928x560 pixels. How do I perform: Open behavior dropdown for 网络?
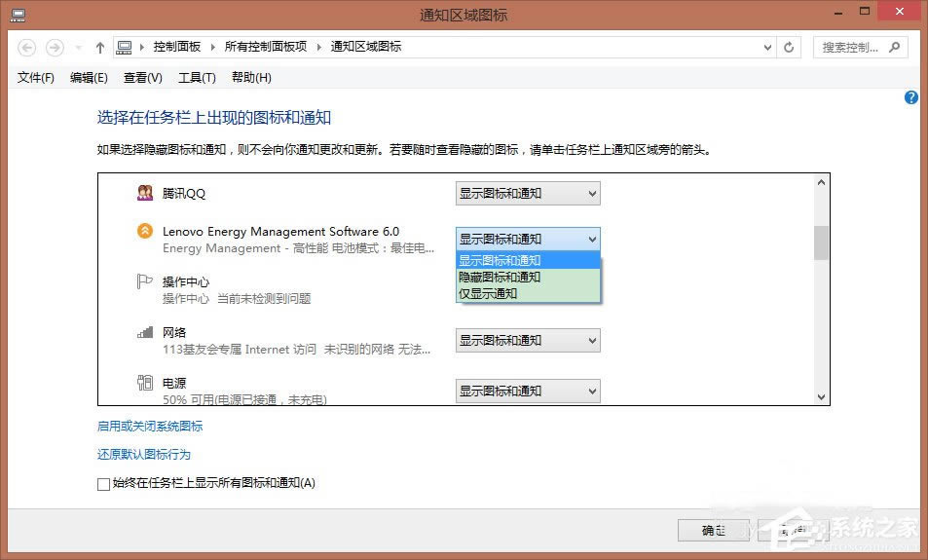[528, 340]
